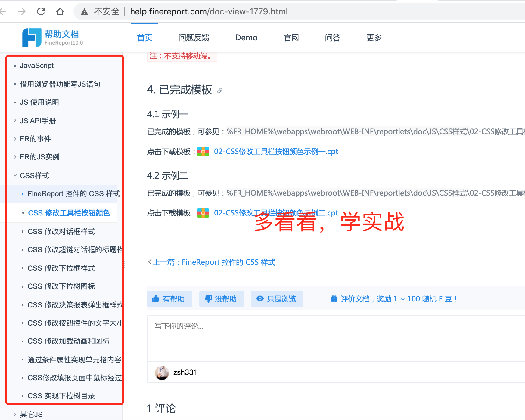Screen dimensions: 525x420
Task: Open CSS 修改下拉框样式 in sidebar
Action: 61,268
